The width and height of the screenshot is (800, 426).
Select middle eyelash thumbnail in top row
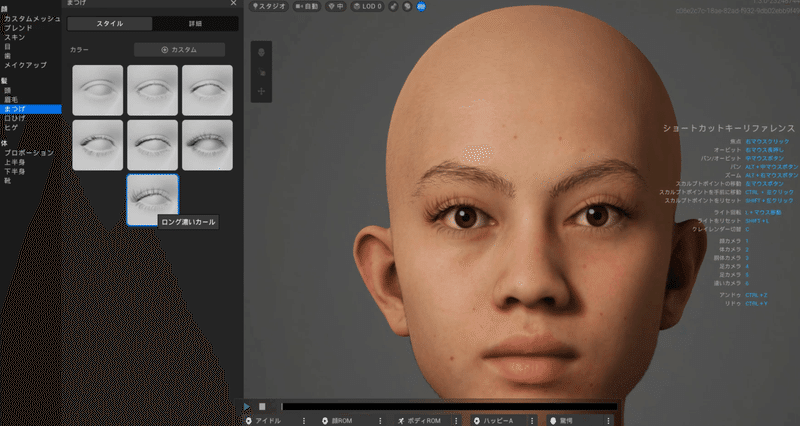[153, 90]
